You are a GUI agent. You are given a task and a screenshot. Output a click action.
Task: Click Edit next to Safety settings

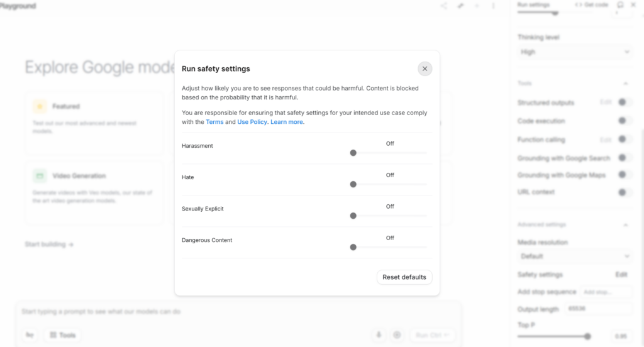[621, 274]
